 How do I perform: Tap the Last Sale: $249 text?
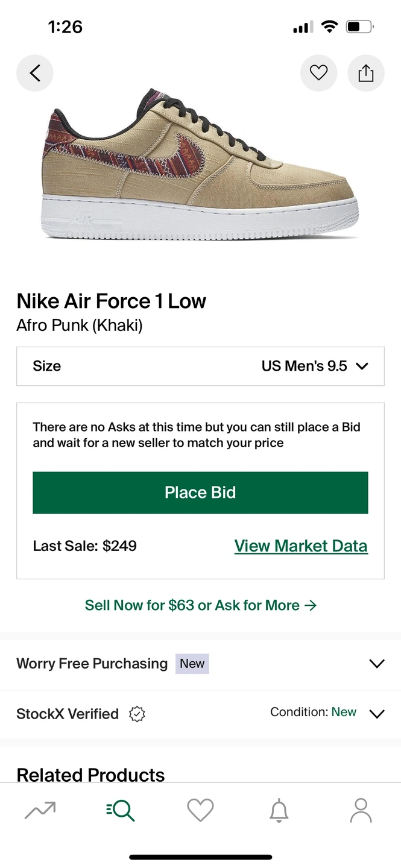tap(85, 546)
